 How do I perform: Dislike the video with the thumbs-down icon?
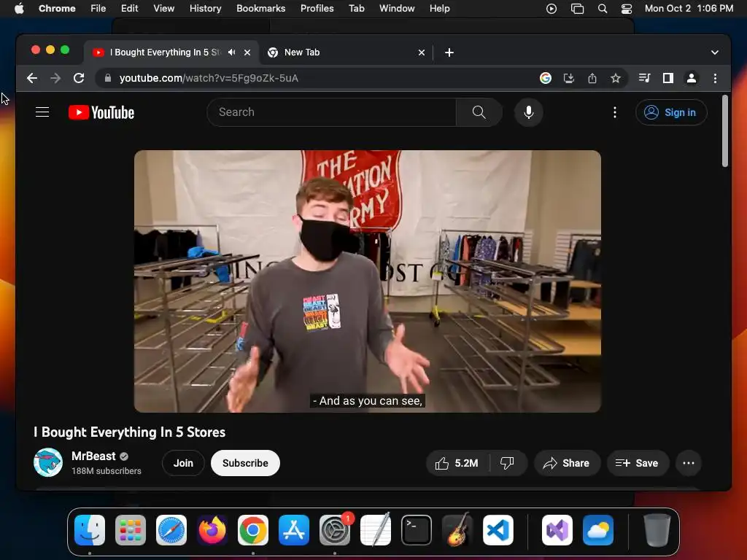(508, 463)
